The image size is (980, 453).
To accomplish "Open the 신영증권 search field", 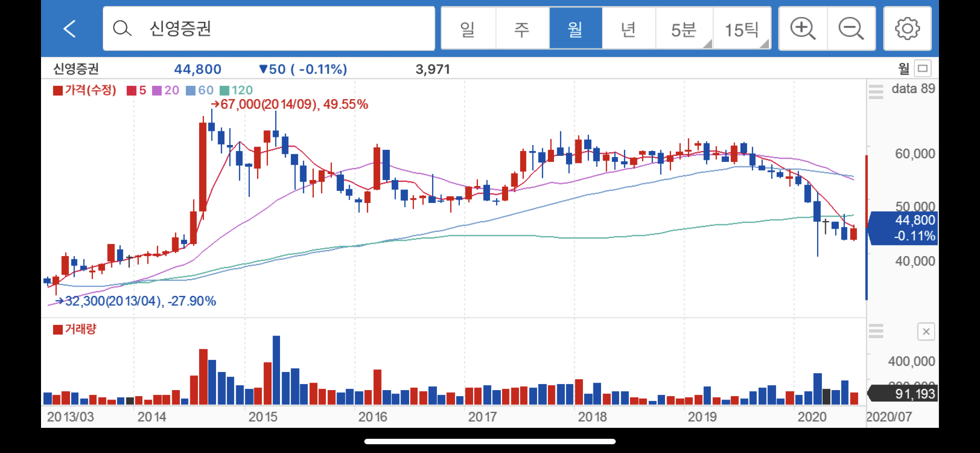I will tap(269, 28).
